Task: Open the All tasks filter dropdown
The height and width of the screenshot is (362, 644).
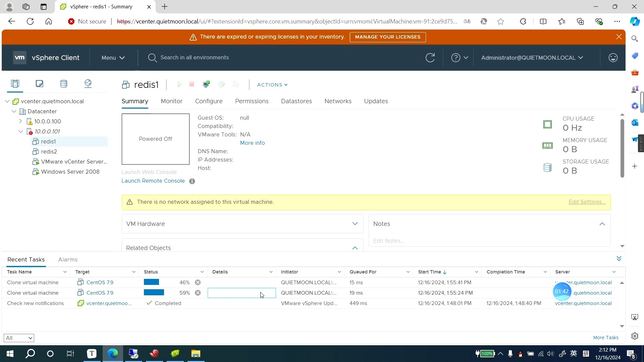Action: tap(19, 338)
